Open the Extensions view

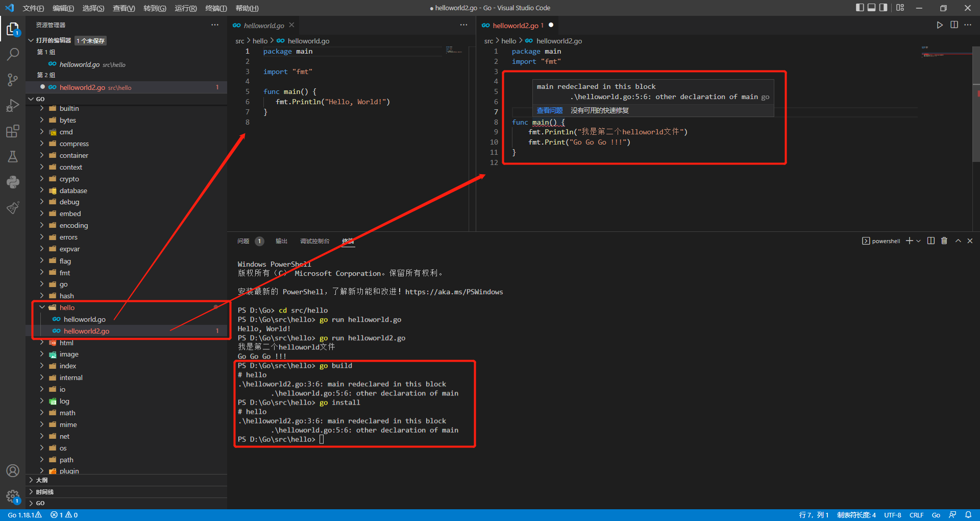coord(13,131)
